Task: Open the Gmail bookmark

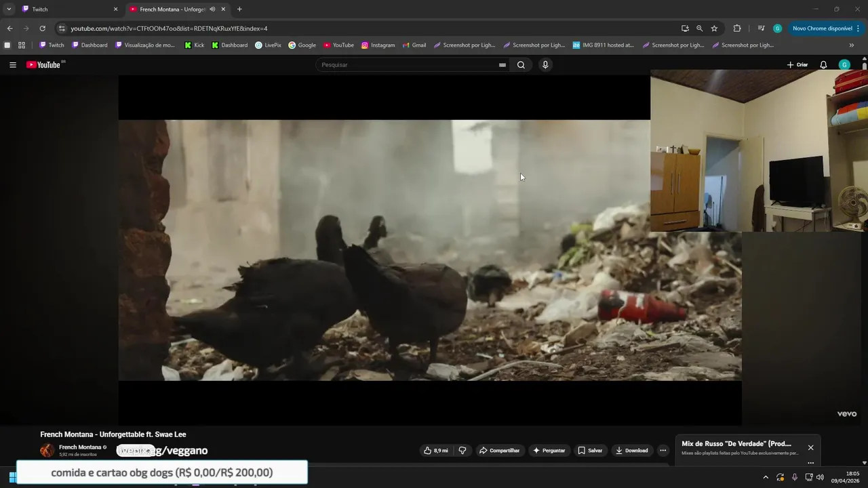Action: tap(414, 45)
